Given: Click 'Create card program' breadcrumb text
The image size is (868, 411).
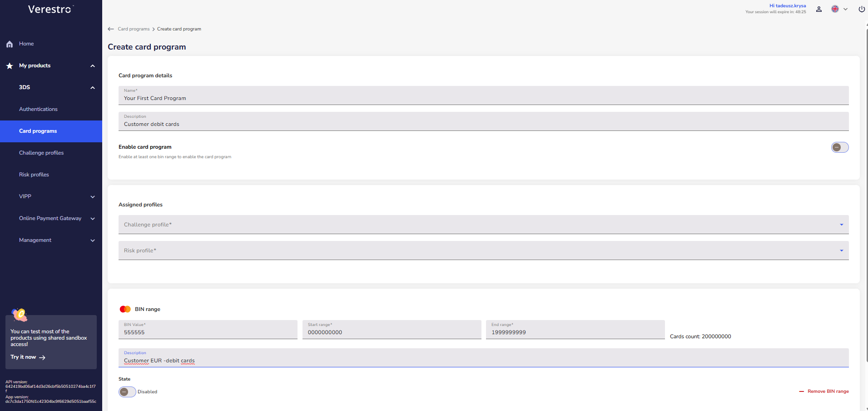Looking at the screenshot, I should coord(179,29).
